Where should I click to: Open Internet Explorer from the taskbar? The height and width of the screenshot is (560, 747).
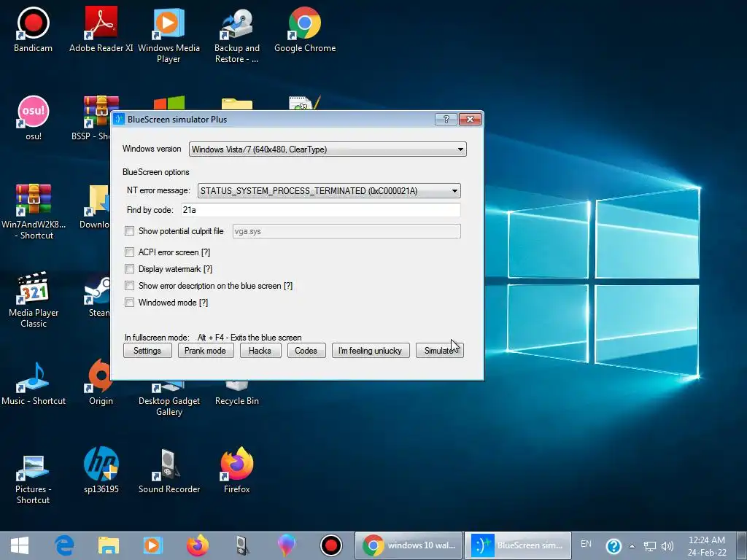[x=64, y=545]
